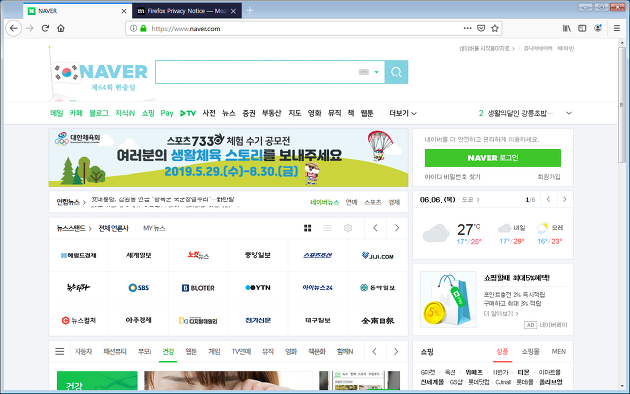Toggle the sidebars icon in toolbar

[582, 28]
